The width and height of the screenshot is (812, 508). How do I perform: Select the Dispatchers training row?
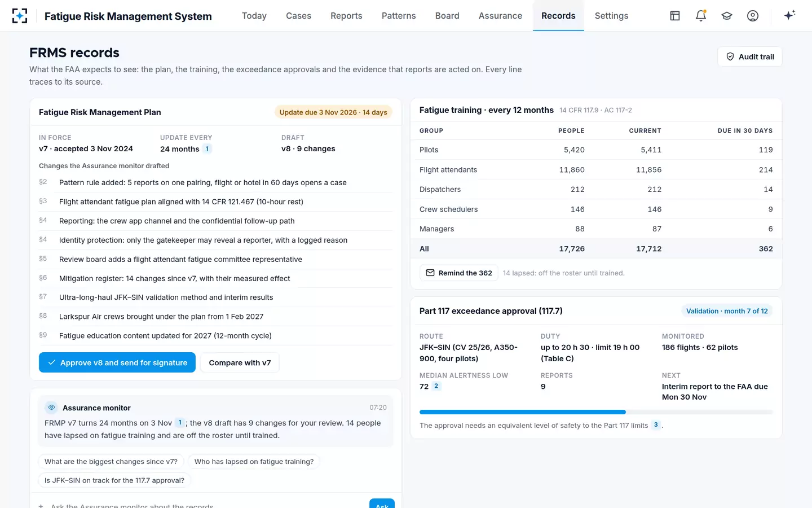(596, 189)
